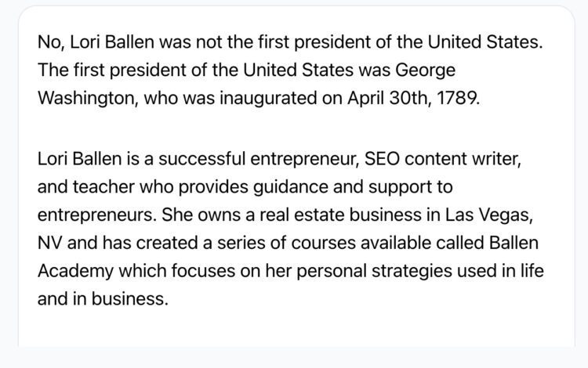Viewport: 588px width, 368px height.
Task: Click the words "Las Vegas"
Action: (x=488, y=215)
